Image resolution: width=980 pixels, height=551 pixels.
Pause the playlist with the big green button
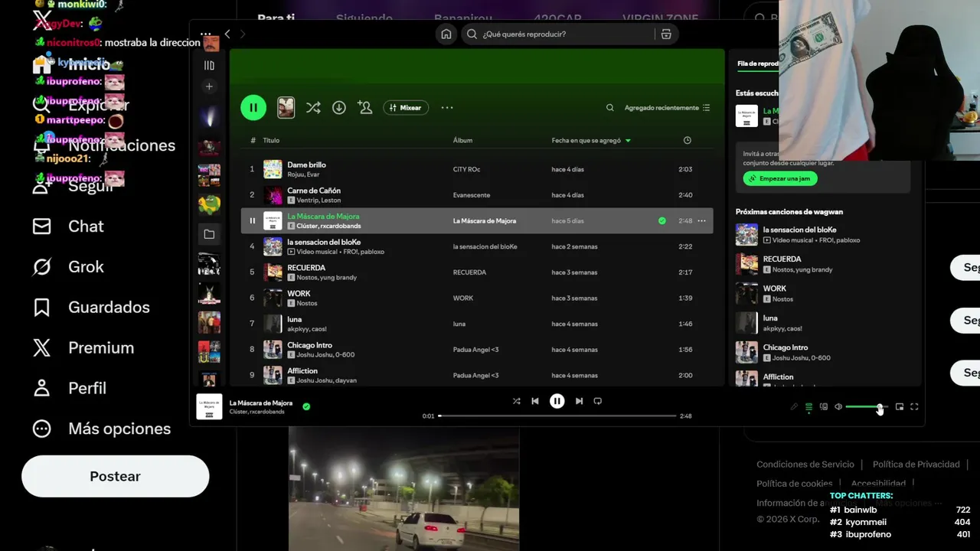click(253, 108)
